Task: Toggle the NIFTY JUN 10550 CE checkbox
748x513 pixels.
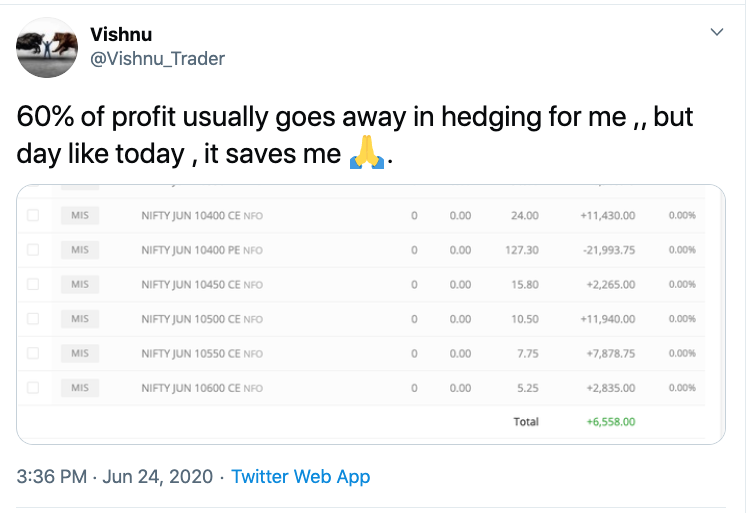Action: 33,353
